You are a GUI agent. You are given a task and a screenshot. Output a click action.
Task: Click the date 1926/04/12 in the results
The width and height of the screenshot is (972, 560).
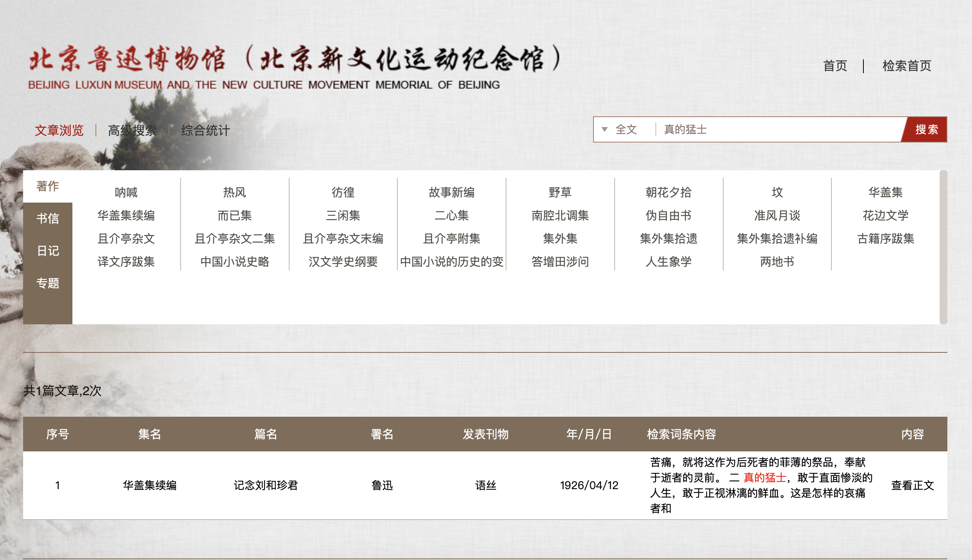point(589,485)
